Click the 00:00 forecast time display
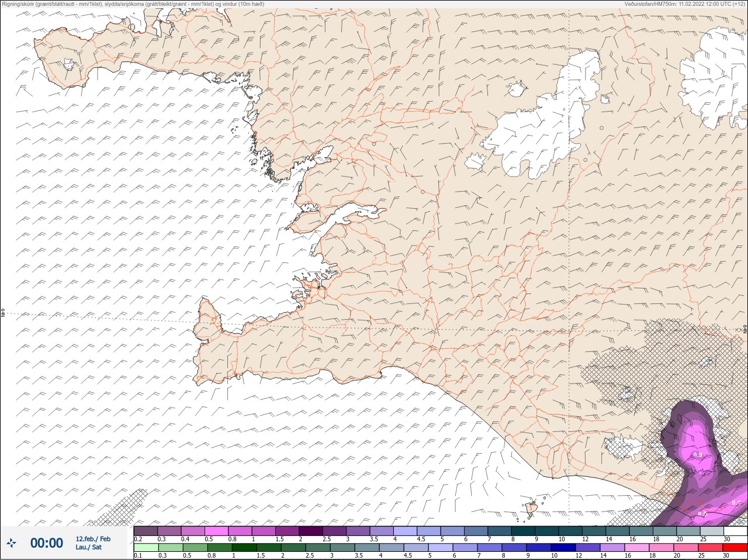 tap(47, 543)
